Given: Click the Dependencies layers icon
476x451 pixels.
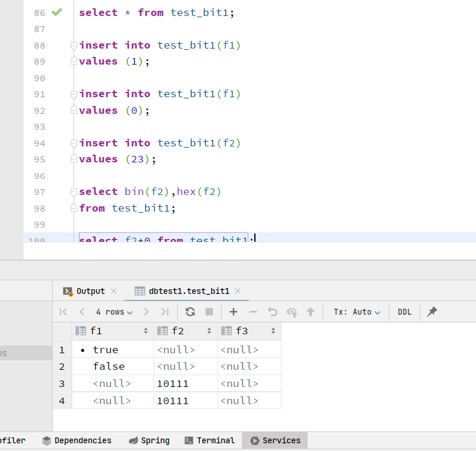Looking at the screenshot, I should click(46, 441).
